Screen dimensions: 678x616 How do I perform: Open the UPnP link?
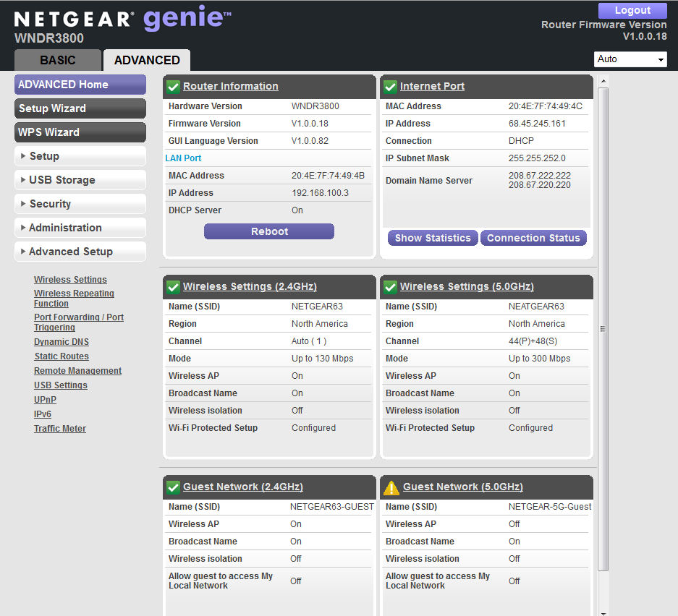[45, 400]
